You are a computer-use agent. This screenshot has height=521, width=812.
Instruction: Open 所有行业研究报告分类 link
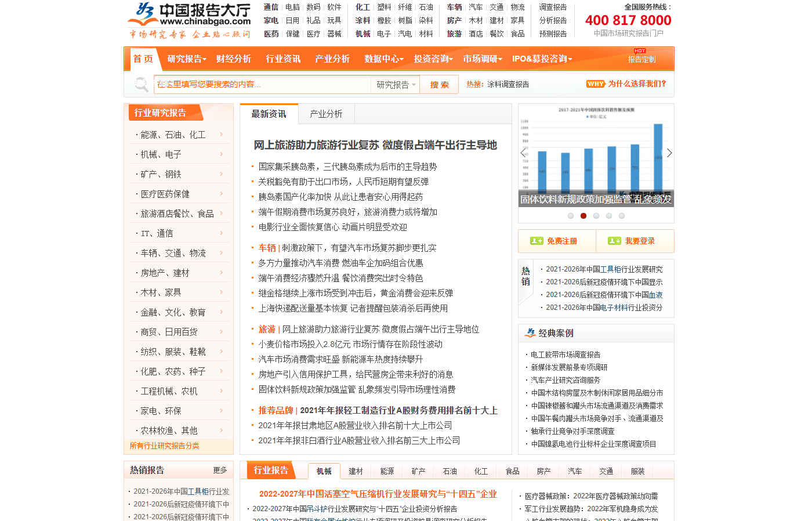point(165,446)
